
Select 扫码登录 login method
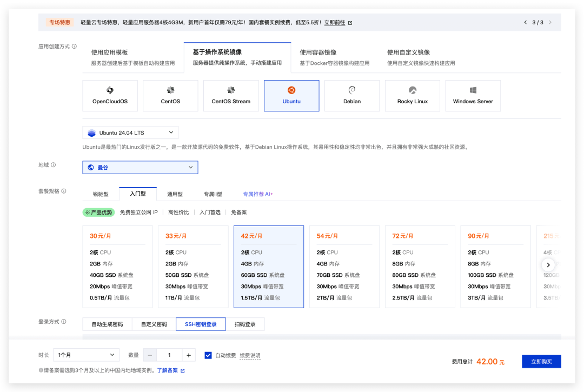point(245,324)
